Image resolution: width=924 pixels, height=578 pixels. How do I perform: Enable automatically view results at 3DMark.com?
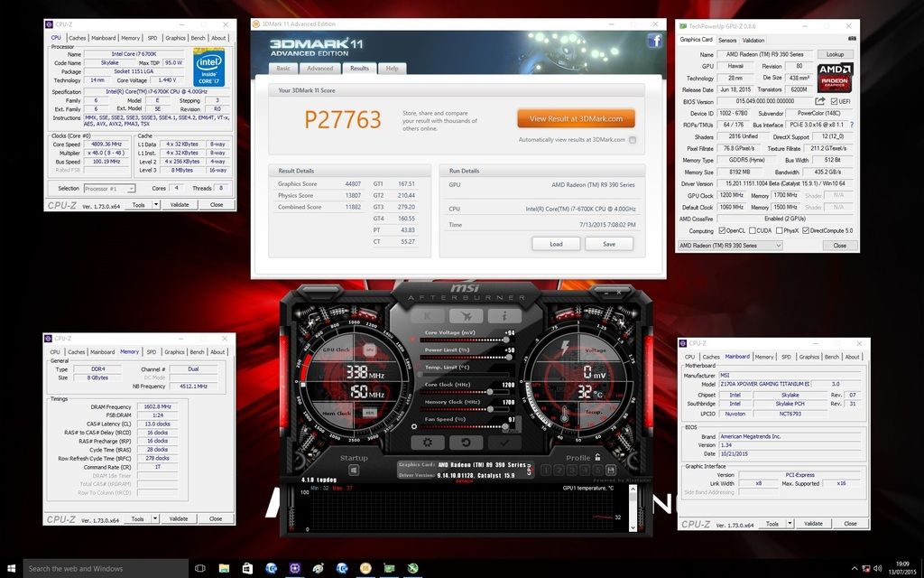pos(633,140)
